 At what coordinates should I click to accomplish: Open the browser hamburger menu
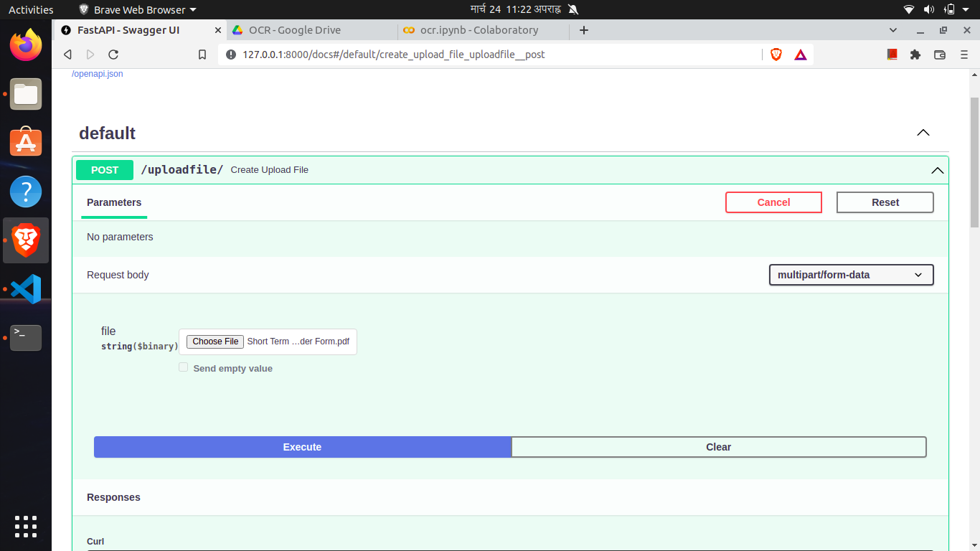click(964, 55)
